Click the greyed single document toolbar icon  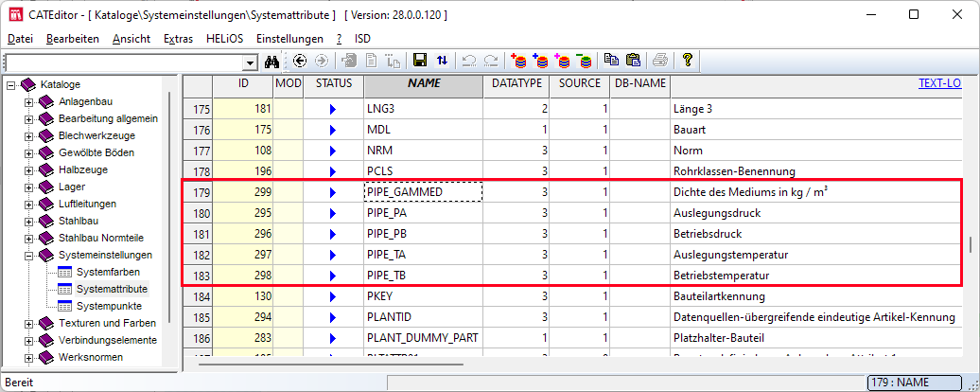click(x=371, y=61)
